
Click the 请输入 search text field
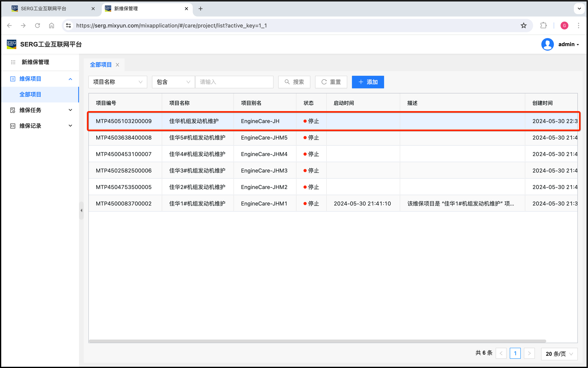234,82
